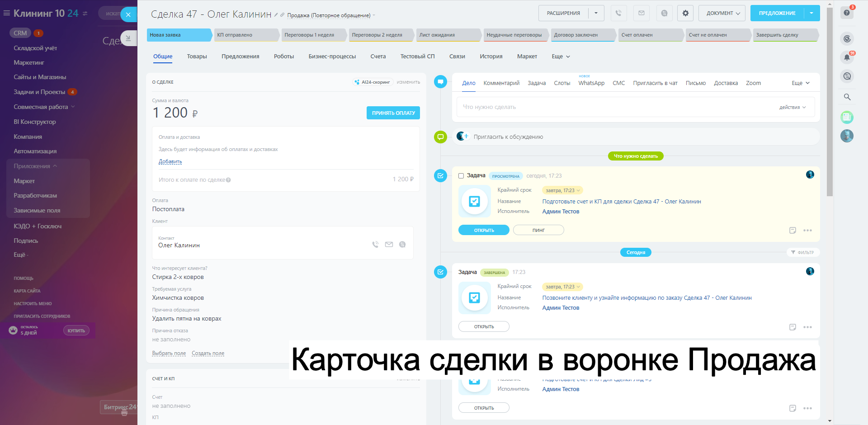Expand the Еще dropdown in deal tabs
The image size is (868, 425).
pyautogui.click(x=561, y=57)
